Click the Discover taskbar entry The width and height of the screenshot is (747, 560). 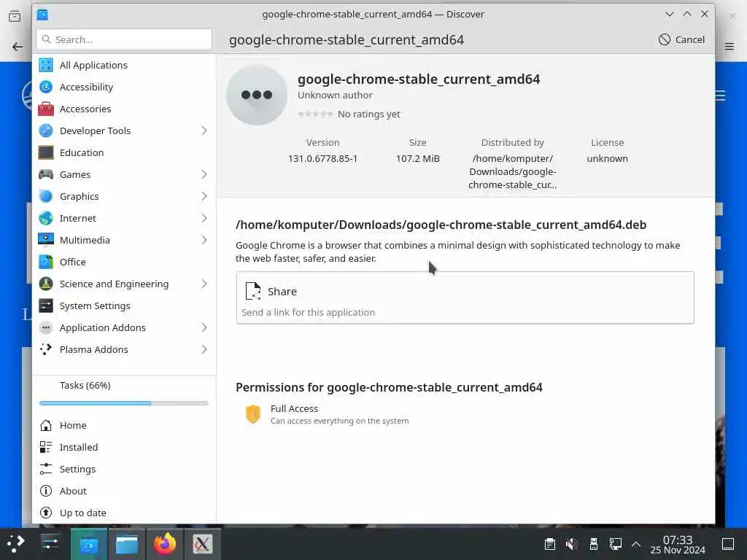(89, 544)
